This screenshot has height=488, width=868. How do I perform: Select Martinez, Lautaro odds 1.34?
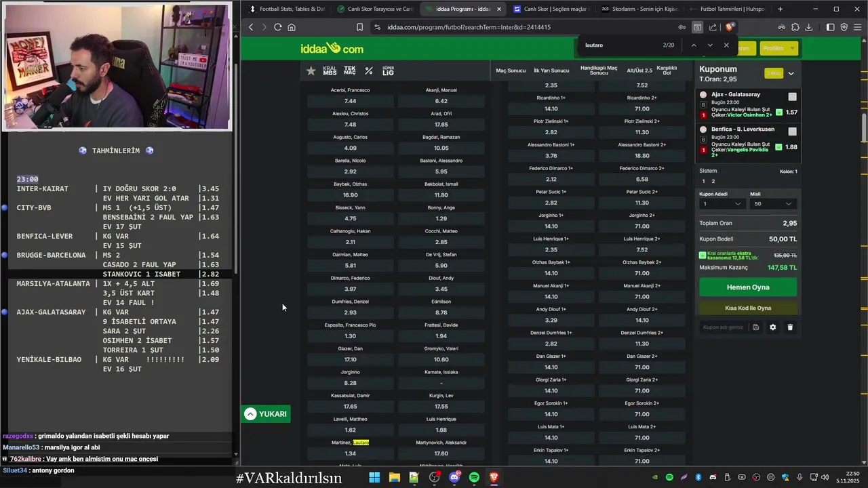tap(350, 453)
